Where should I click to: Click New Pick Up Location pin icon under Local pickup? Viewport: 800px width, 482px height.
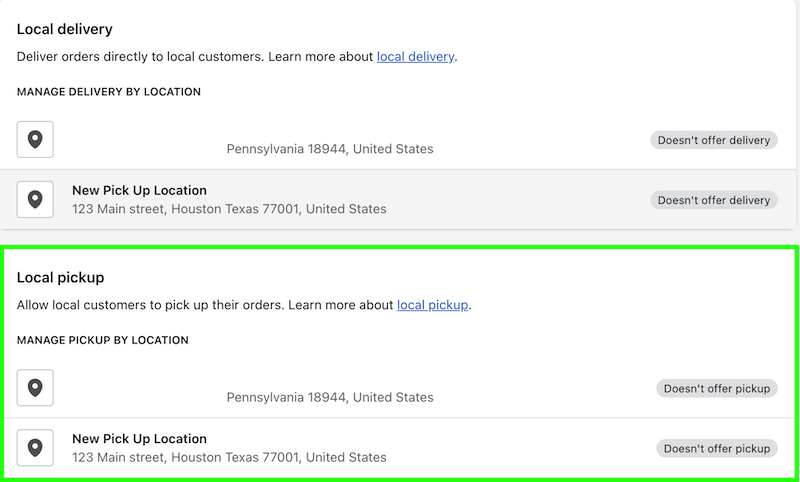click(x=35, y=448)
